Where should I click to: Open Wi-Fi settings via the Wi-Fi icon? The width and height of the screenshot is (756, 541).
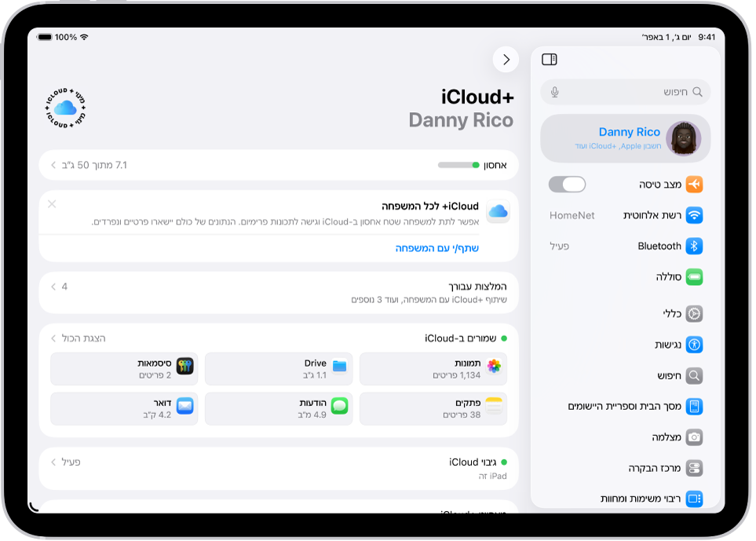coord(696,215)
